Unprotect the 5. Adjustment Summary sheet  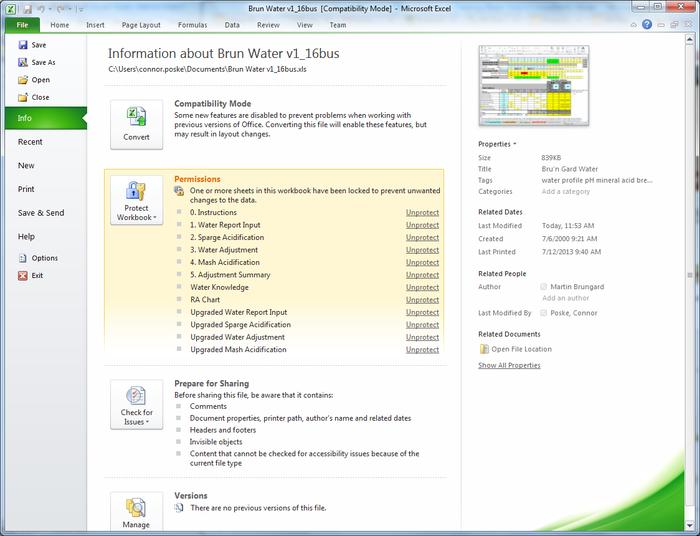pos(422,275)
